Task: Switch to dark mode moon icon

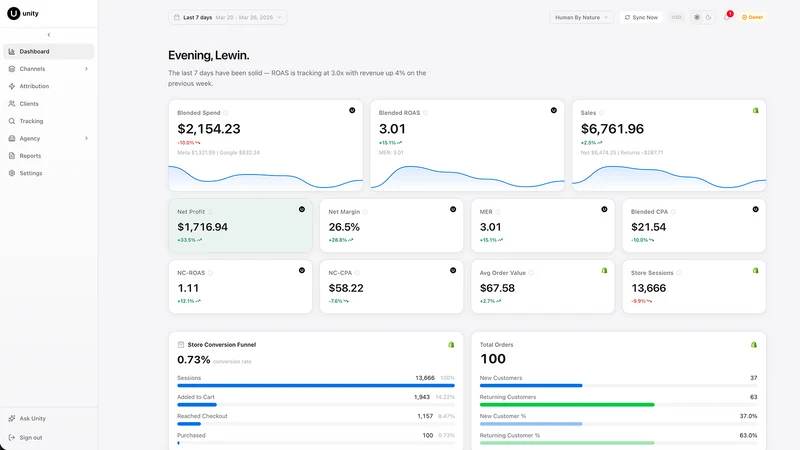Action: [x=709, y=17]
